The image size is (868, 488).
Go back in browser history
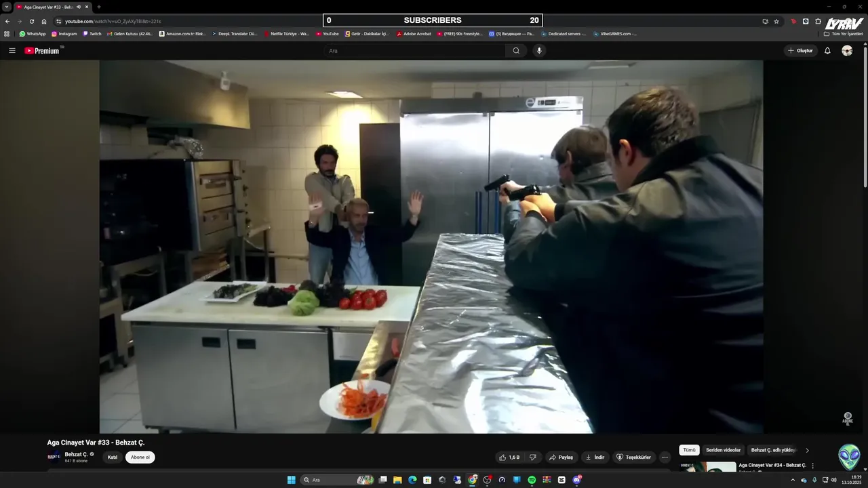pyautogui.click(x=7, y=21)
